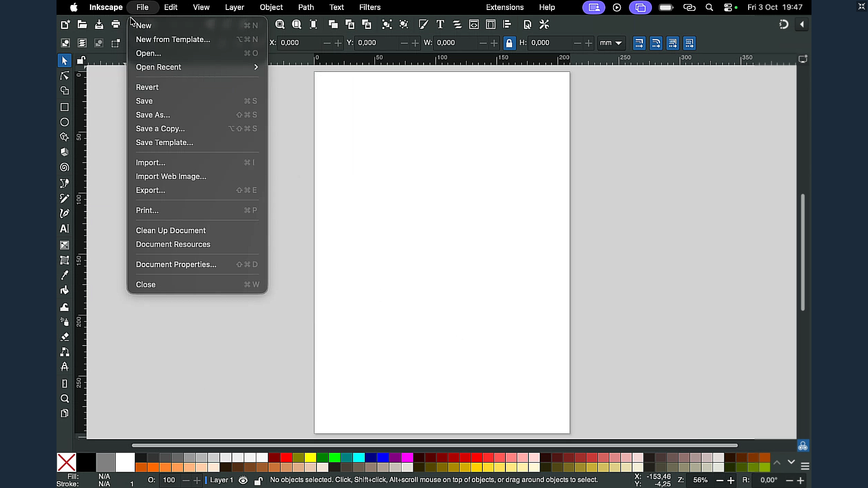
Task: Select the Zoom tool in the toolbox
Action: pos(65,399)
